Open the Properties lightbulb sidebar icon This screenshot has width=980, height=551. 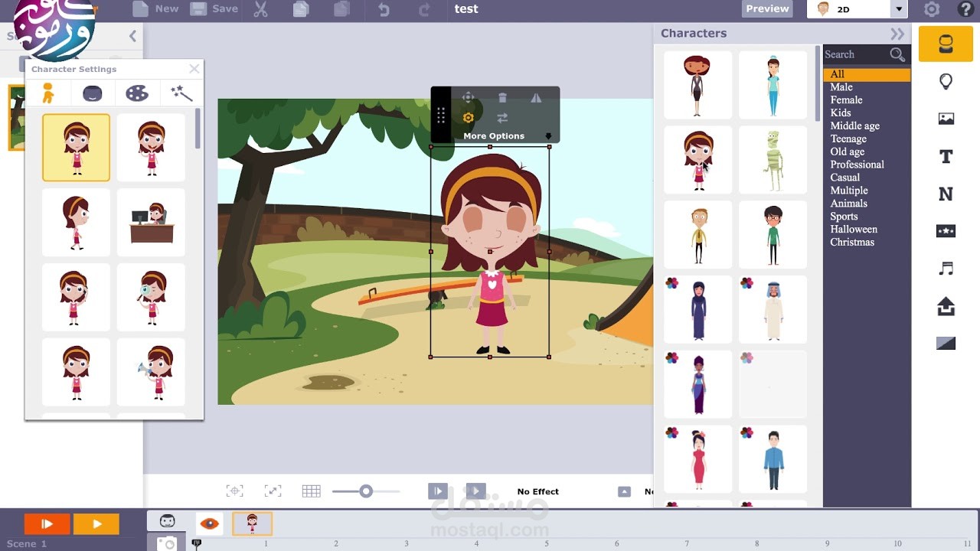(946, 81)
